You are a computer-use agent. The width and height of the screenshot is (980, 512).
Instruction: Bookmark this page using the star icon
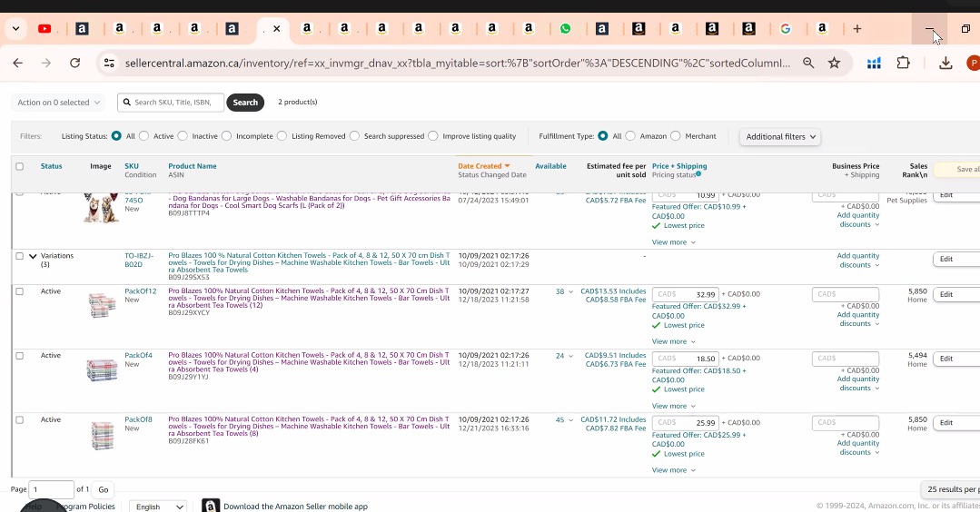(x=834, y=63)
